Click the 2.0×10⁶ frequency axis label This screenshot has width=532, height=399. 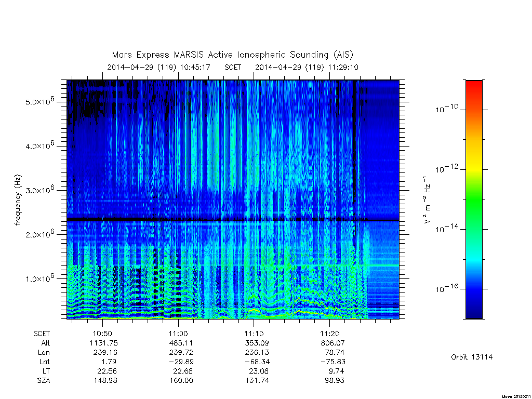39,234
